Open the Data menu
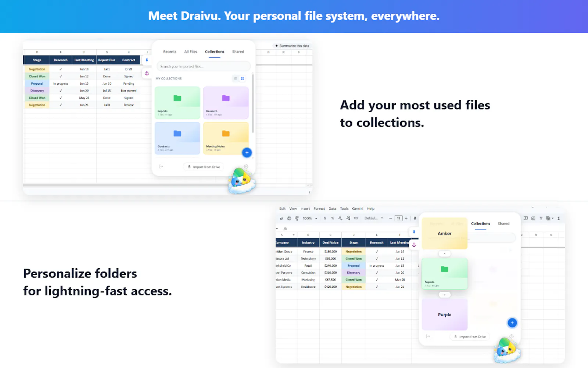Viewport: 588px width, 368px height. coord(332,209)
